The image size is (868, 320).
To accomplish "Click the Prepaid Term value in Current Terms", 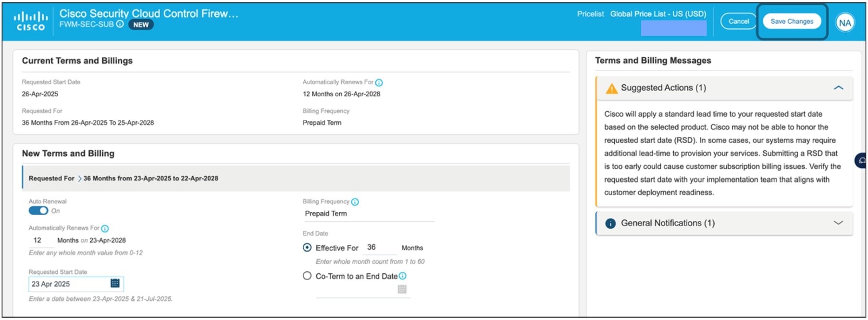I will (x=322, y=123).
